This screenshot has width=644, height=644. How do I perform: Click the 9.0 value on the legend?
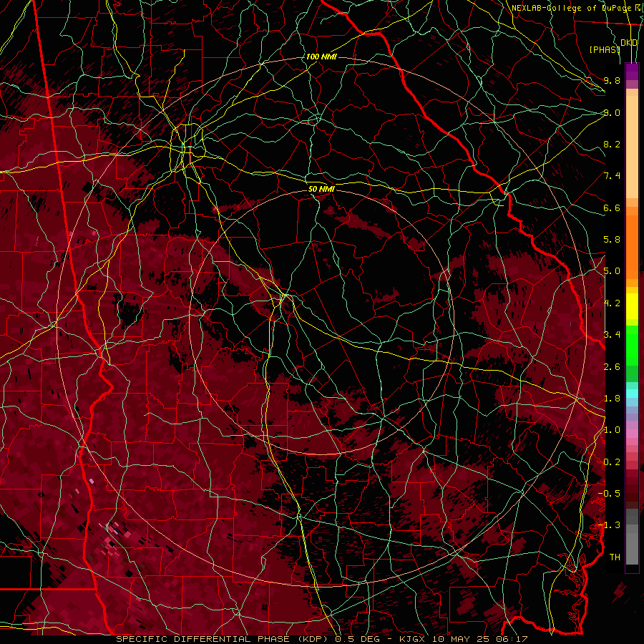pos(612,112)
